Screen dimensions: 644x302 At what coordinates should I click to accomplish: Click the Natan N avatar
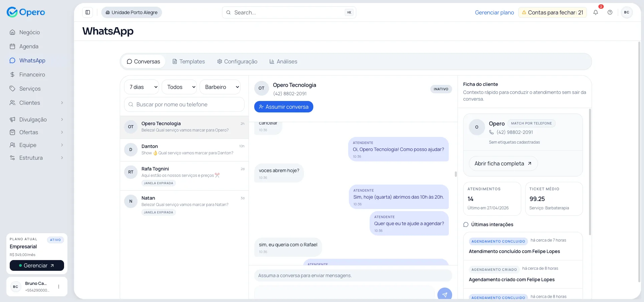(x=131, y=201)
